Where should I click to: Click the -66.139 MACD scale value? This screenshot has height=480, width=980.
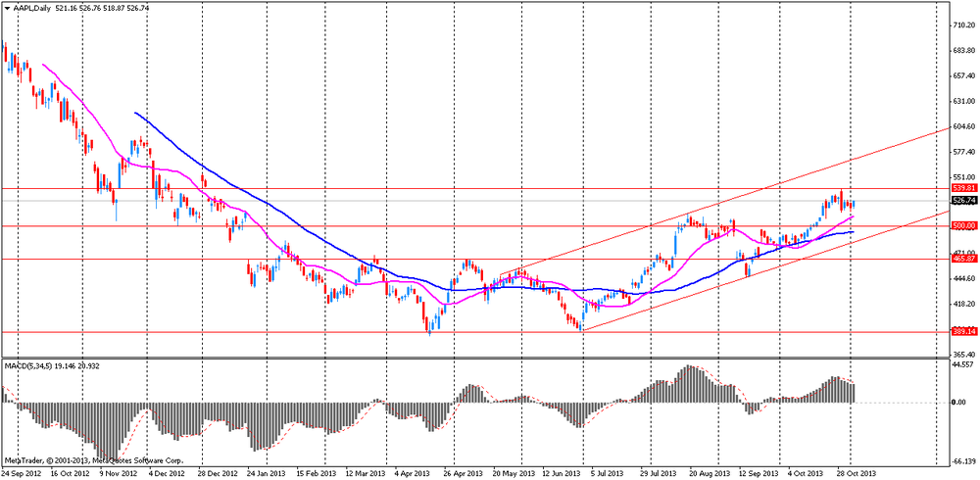(x=963, y=461)
